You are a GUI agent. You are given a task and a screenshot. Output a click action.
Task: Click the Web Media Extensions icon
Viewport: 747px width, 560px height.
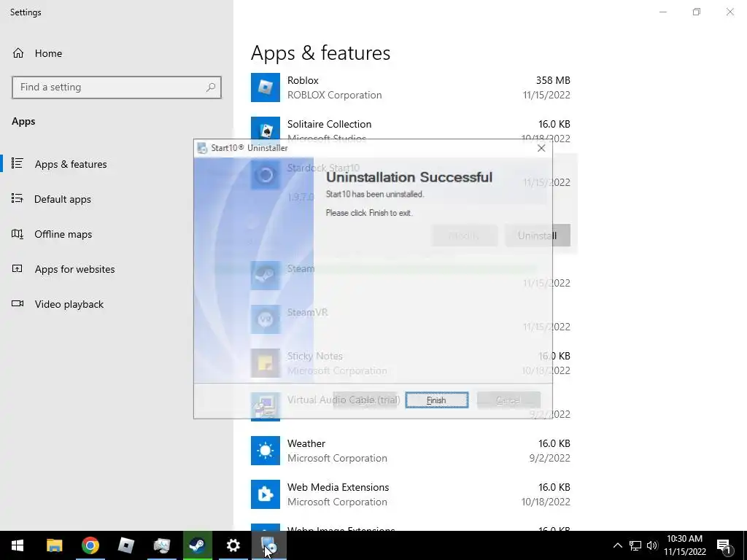[x=266, y=494]
